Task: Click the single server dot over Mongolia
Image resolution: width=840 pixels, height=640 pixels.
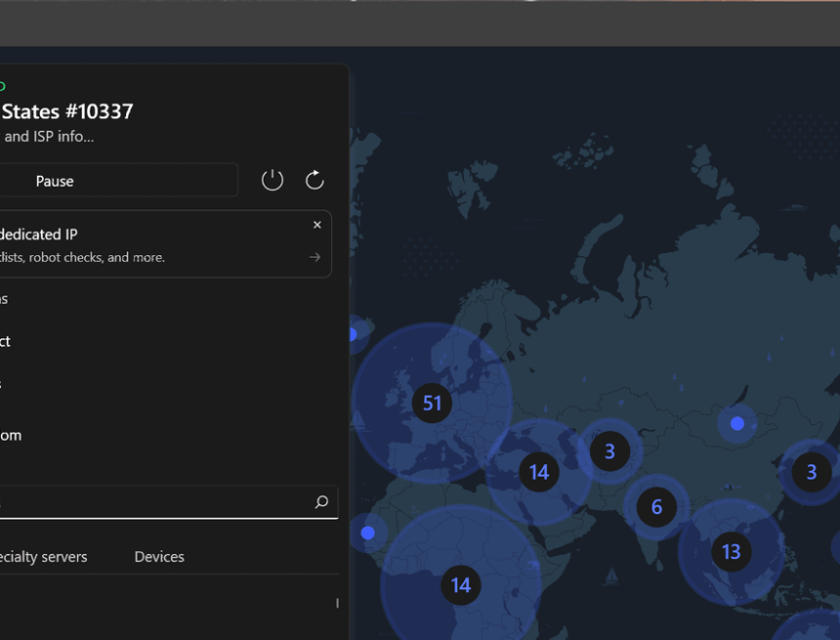Action: 737,423
